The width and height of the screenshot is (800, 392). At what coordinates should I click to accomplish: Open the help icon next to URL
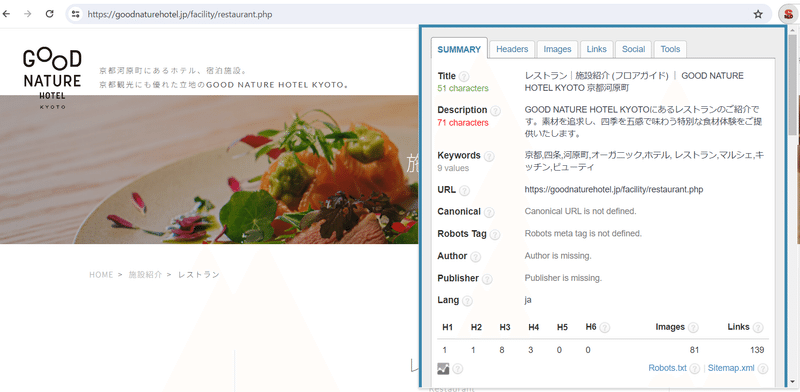pyautogui.click(x=464, y=190)
